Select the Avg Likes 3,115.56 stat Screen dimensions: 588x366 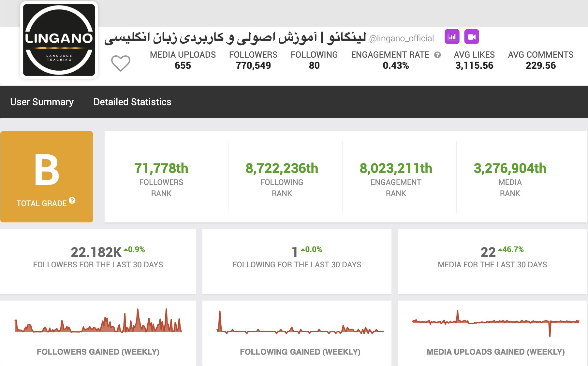point(475,60)
